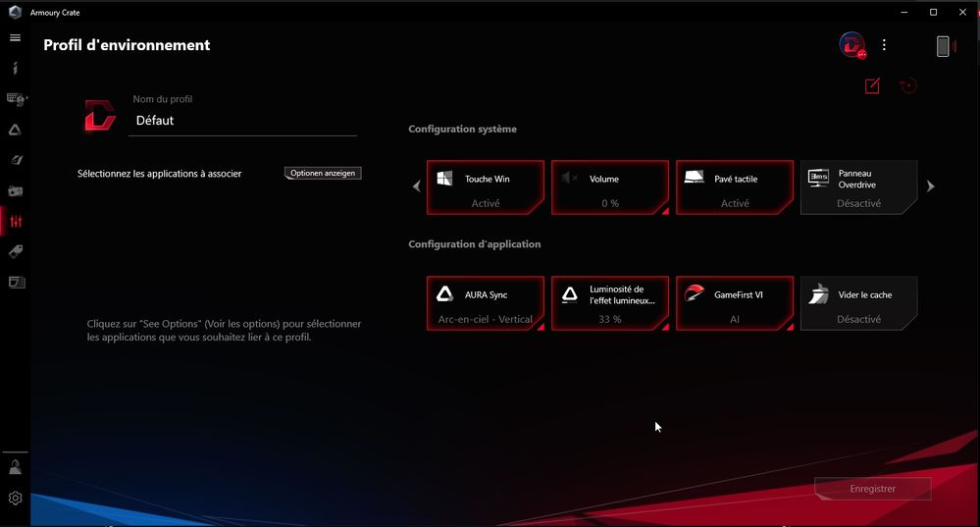The width and height of the screenshot is (980, 527).
Task: Open the GameVisual icon in sidebar
Action: click(x=17, y=160)
